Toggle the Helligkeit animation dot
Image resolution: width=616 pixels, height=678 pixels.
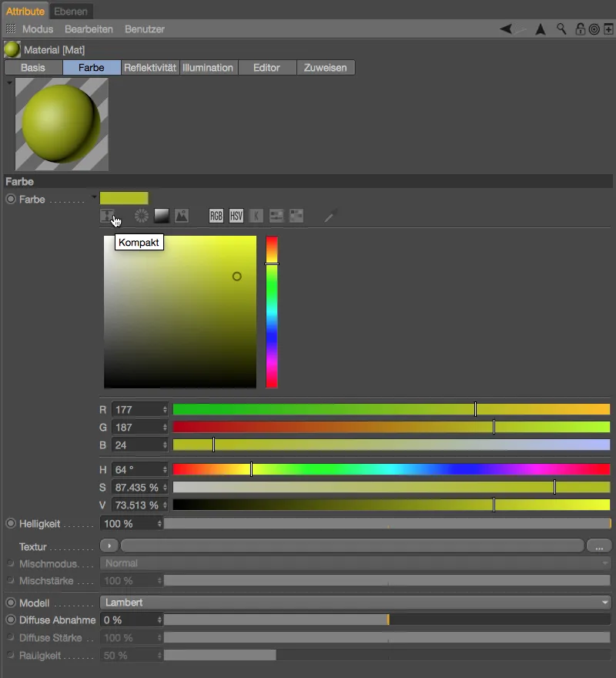11,523
